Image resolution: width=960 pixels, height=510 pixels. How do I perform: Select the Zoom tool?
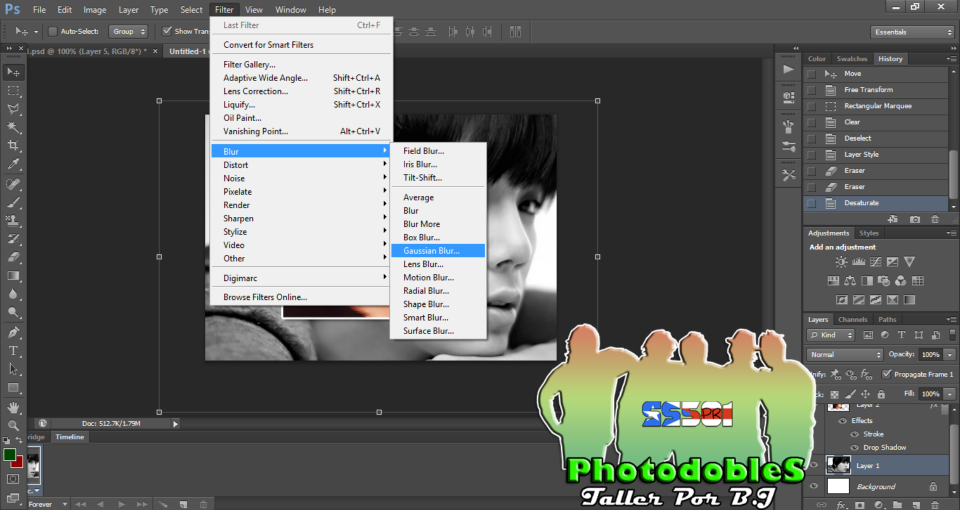(13, 425)
